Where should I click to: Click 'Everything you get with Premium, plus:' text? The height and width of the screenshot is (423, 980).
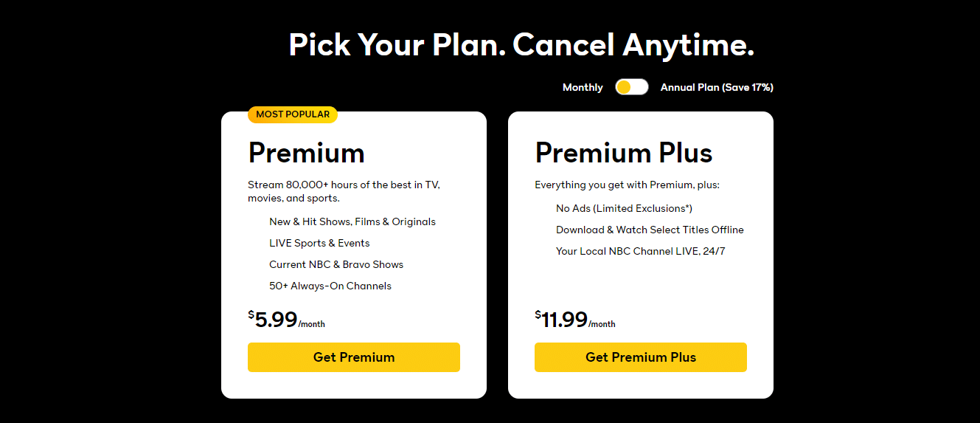coord(627,185)
